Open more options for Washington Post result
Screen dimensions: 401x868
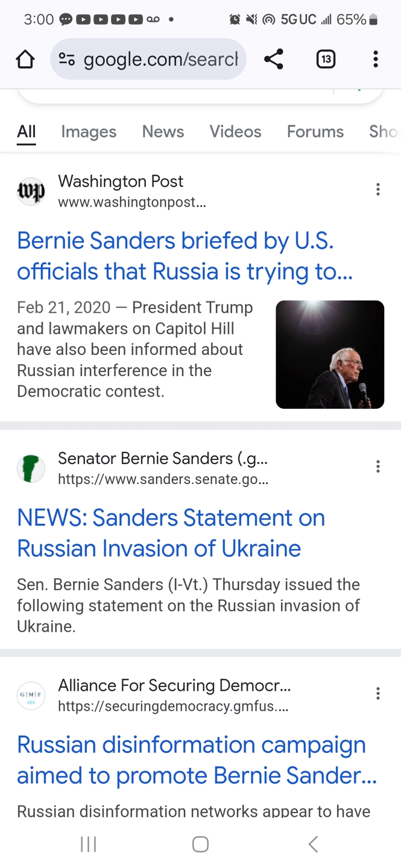378,190
